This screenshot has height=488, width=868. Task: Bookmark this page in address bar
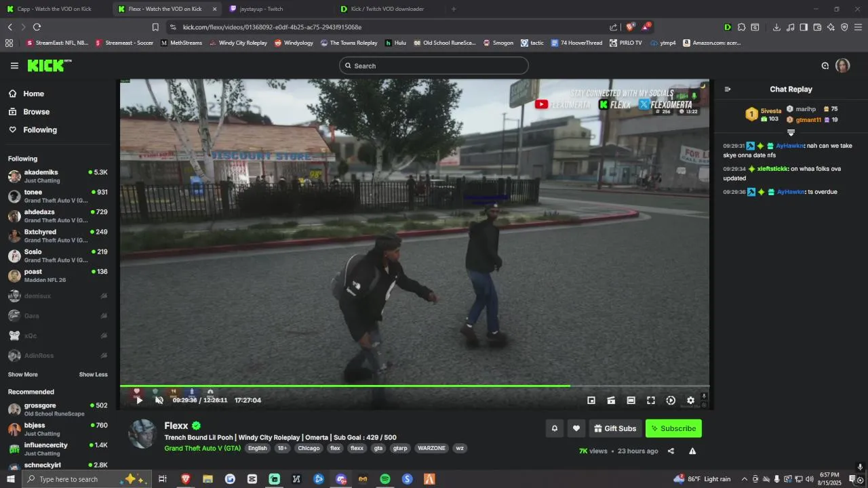[155, 27]
